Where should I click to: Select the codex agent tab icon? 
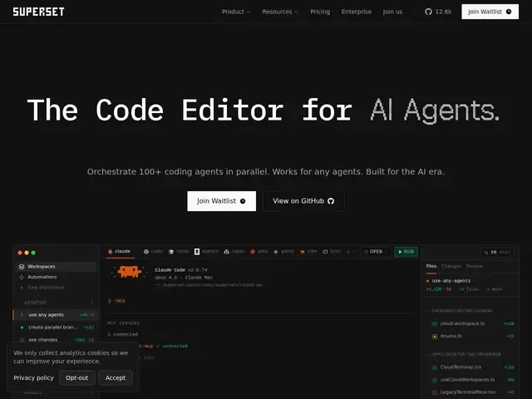point(146,252)
